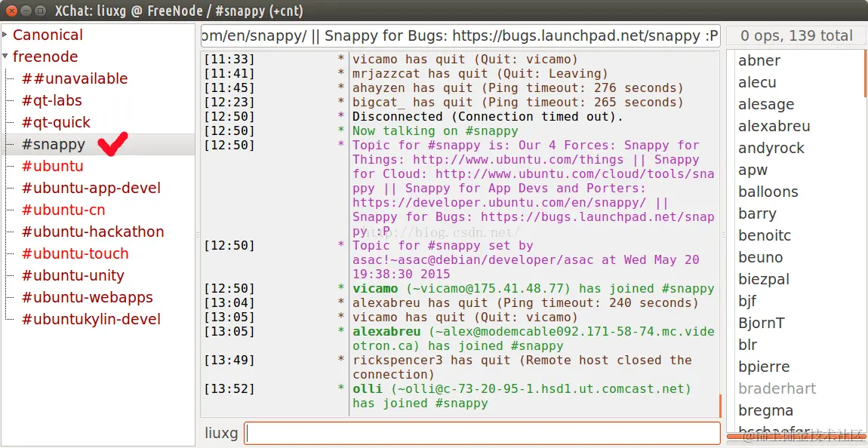Open the ##unavailable channel
This screenshot has height=448, width=868.
click(x=75, y=78)
